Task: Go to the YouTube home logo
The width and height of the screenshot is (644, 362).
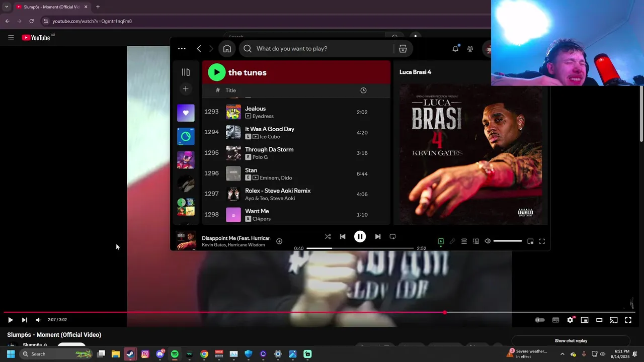Action: click(36, 38)
